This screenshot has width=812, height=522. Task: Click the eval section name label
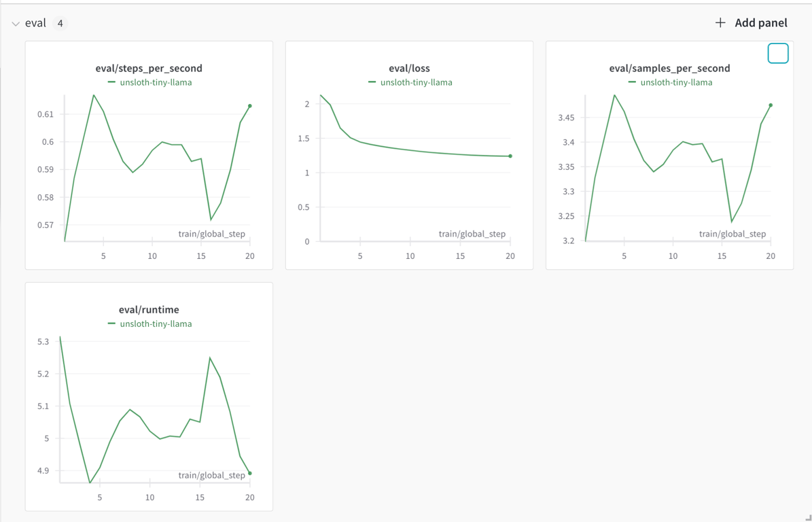tap(35, 23)
